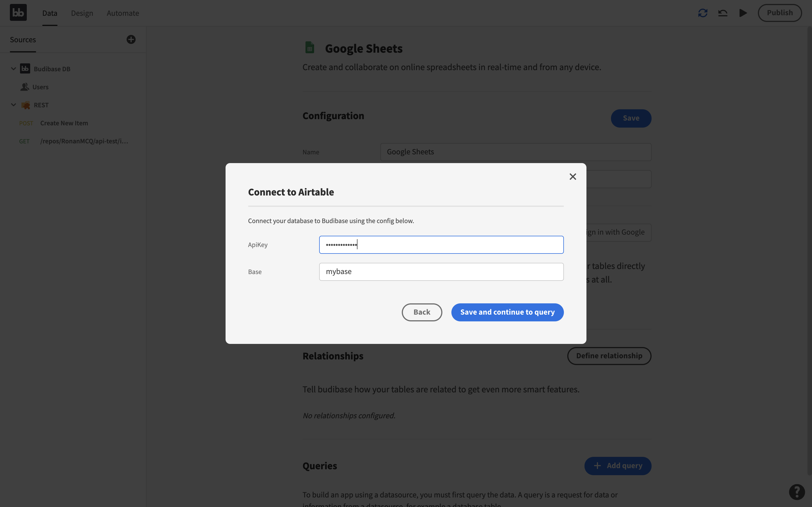This screenshot has width=812, height=507.
Task: Click the REST bear/paw icon in sidebar
Action: pos(25,105)
